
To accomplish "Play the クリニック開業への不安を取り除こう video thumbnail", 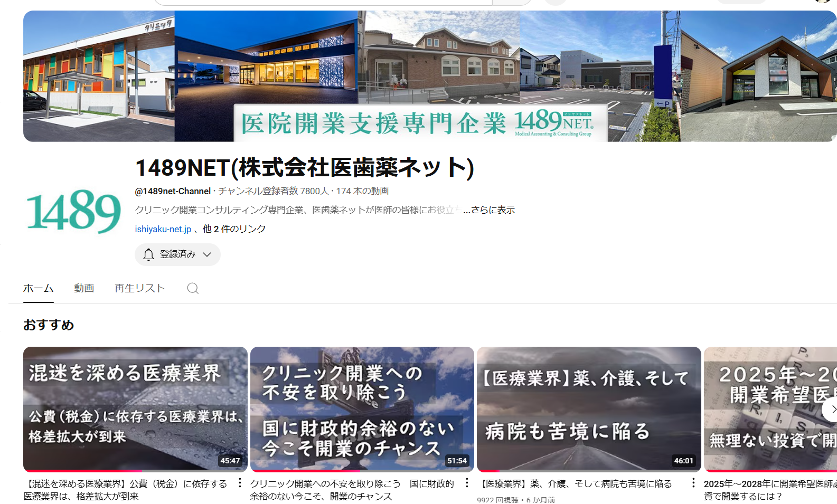I will point(362,409).
